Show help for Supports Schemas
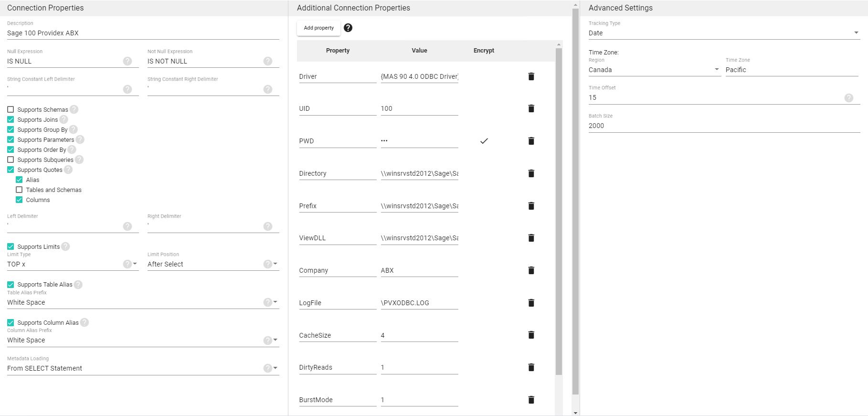 click(x=74, y=109)
